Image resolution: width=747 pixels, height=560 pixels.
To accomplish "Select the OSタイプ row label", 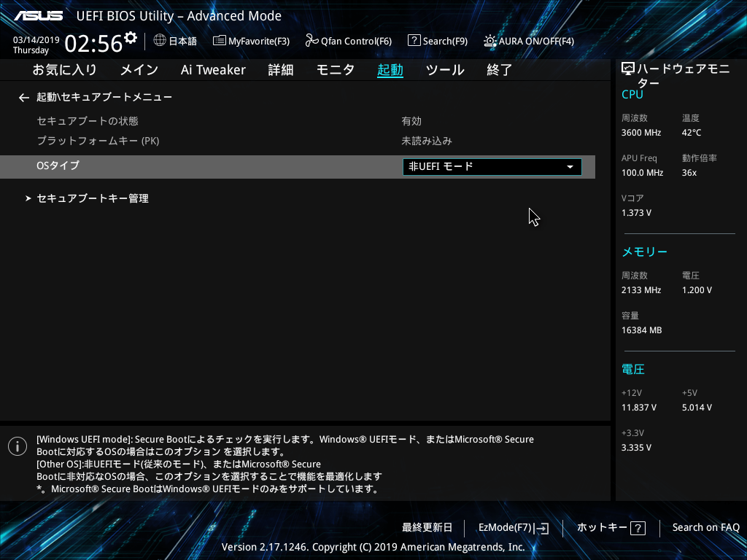I will click(58, 166).
